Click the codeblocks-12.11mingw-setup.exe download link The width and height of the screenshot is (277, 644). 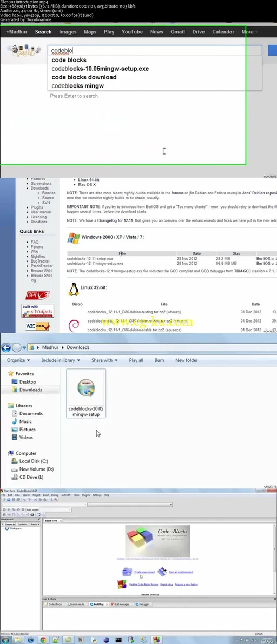coord(95,263)
